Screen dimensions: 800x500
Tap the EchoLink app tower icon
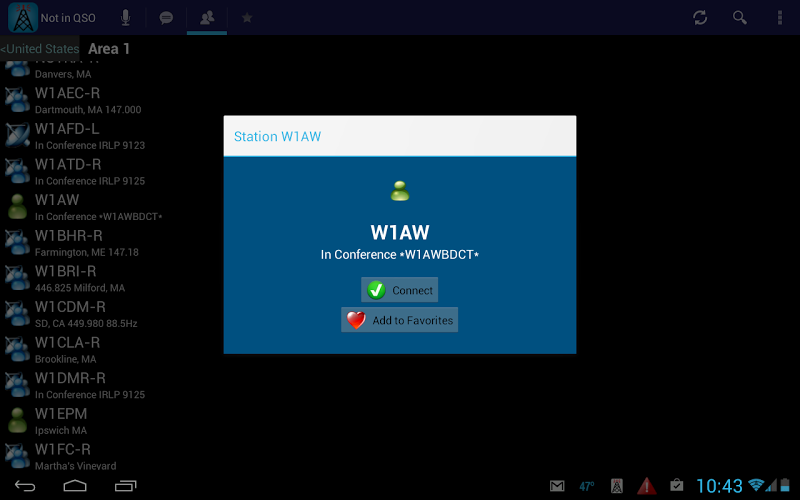23,17
